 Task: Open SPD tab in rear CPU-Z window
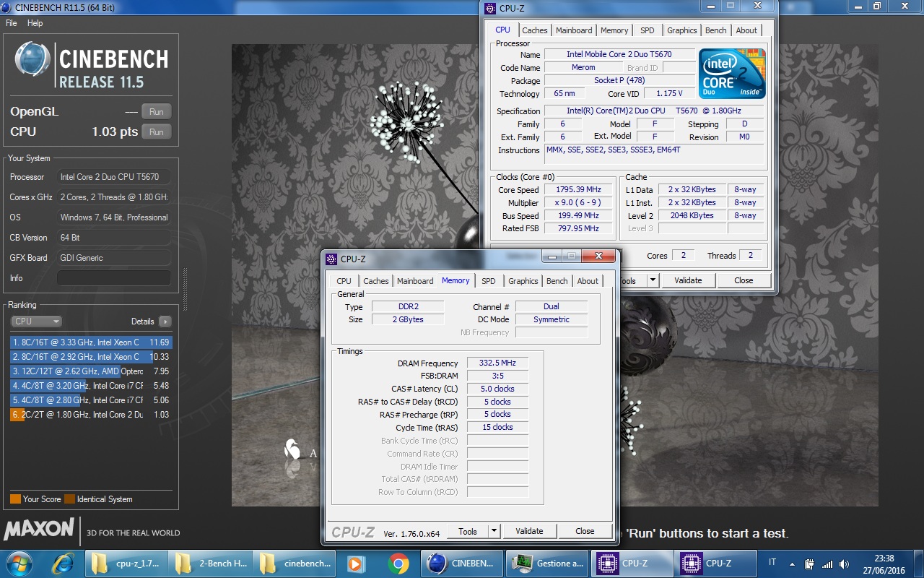tap(648, 30)
